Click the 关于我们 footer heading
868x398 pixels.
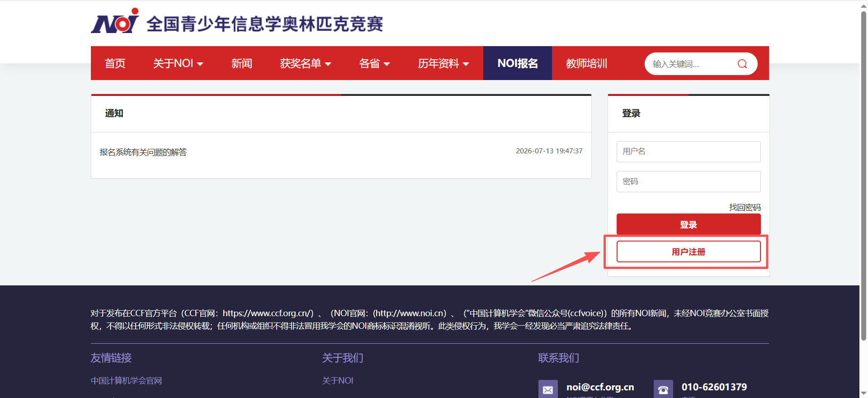tap(343, 358)
